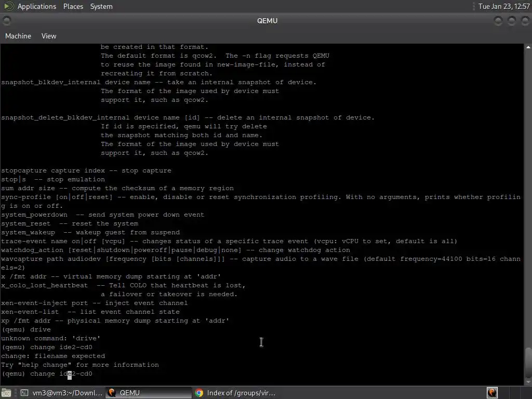Click the 'snapshot_delete_blkdev_internal' line
The width and height of the screenshot is (532, 399).
[x=188, y=118]
